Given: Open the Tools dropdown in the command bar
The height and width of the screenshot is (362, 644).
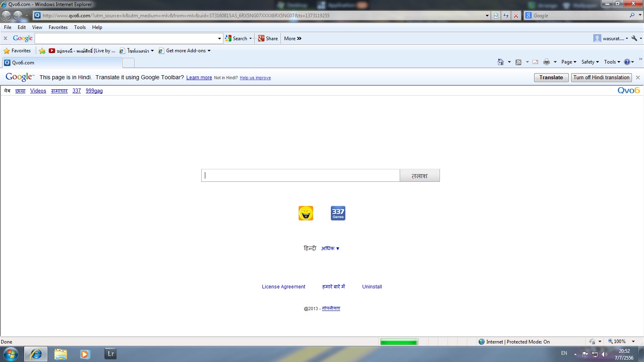Looking at the screenshot, I should [x=612, y=62].
